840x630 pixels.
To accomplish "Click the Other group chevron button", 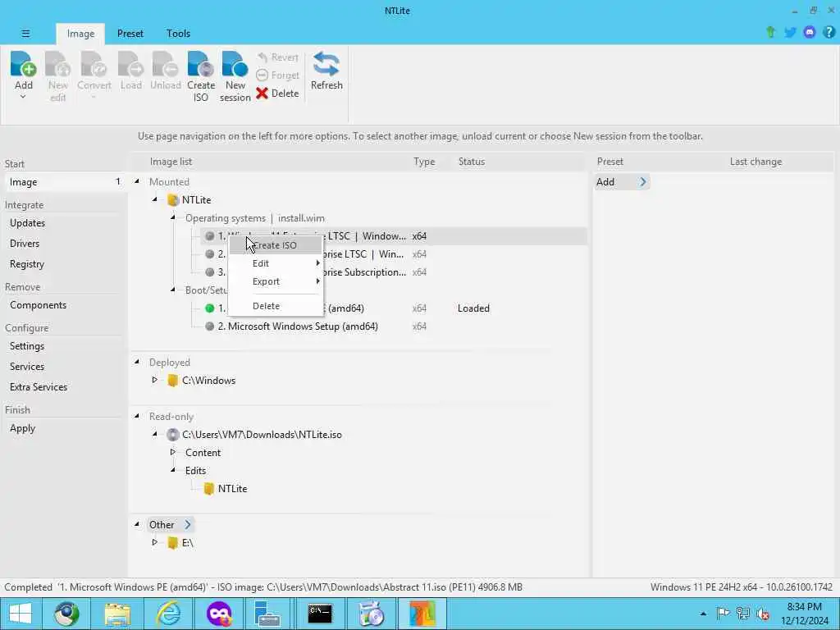I will (188, 524).
